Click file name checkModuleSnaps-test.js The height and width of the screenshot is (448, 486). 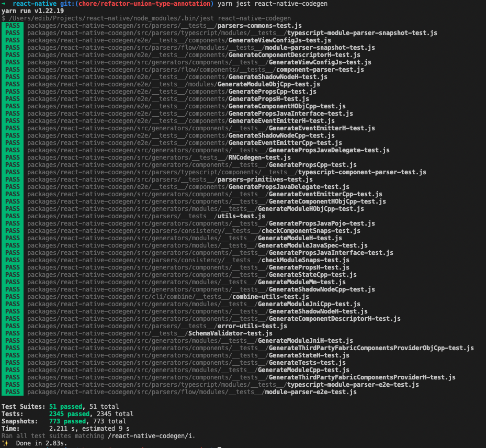coord(306,260)
